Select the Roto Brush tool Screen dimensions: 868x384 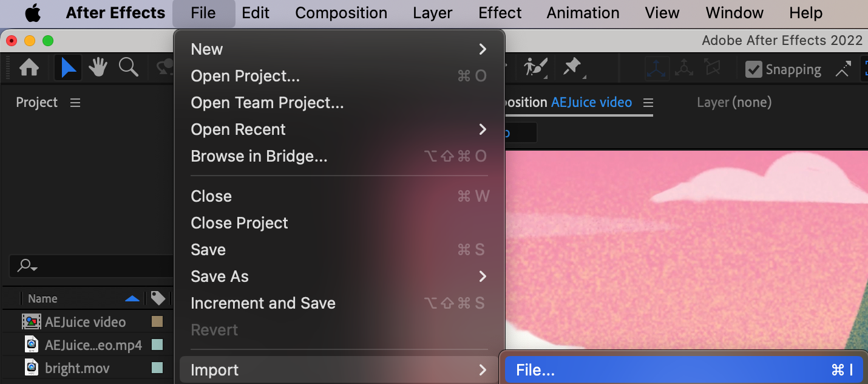(536, 67)
